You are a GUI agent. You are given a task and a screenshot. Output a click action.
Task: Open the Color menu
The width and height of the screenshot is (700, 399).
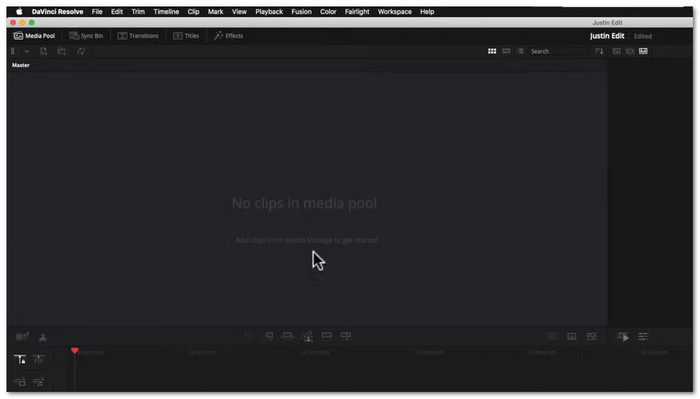tap(328, 12)
